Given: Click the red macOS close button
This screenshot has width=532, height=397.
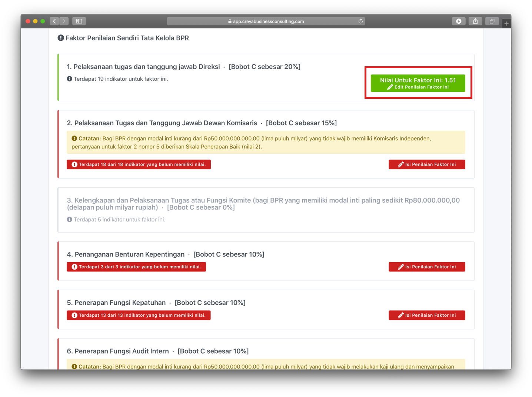Looking at the screenshot, I should pyautogui.click(x=28, y=21).
